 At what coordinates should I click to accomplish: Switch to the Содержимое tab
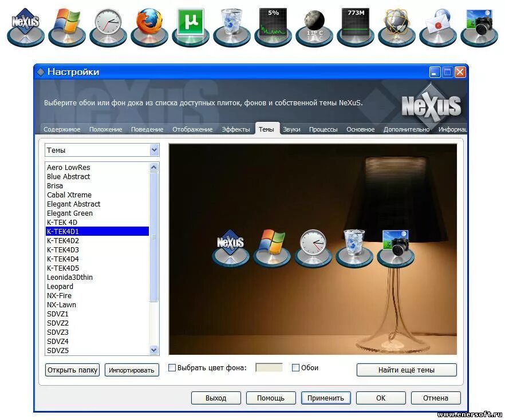click(x=62, y=129)
